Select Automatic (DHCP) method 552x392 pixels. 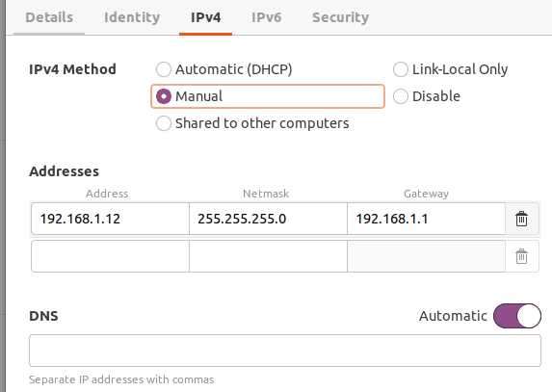tap(224, 69)
